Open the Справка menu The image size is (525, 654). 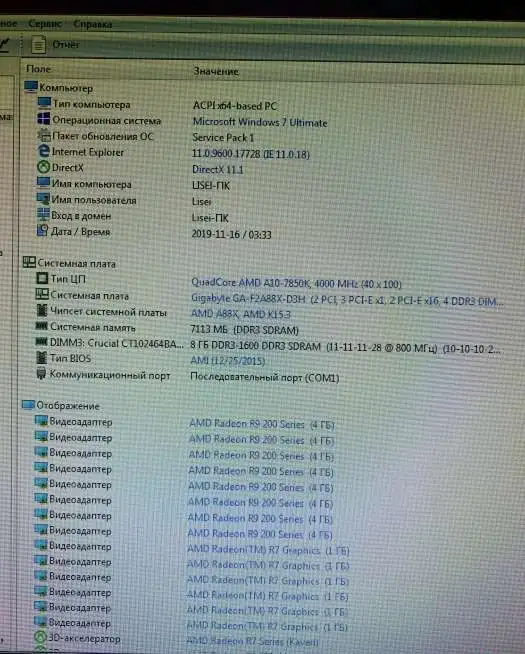click(93, 24)
